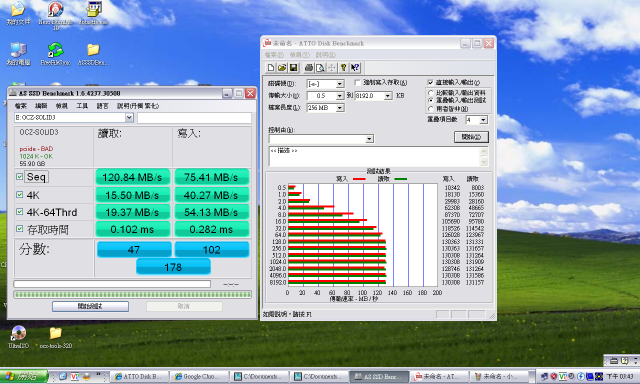Open 檔案 menu in AS SSD Benchmark
Viewport: 640px width, 384px height.
21,106
